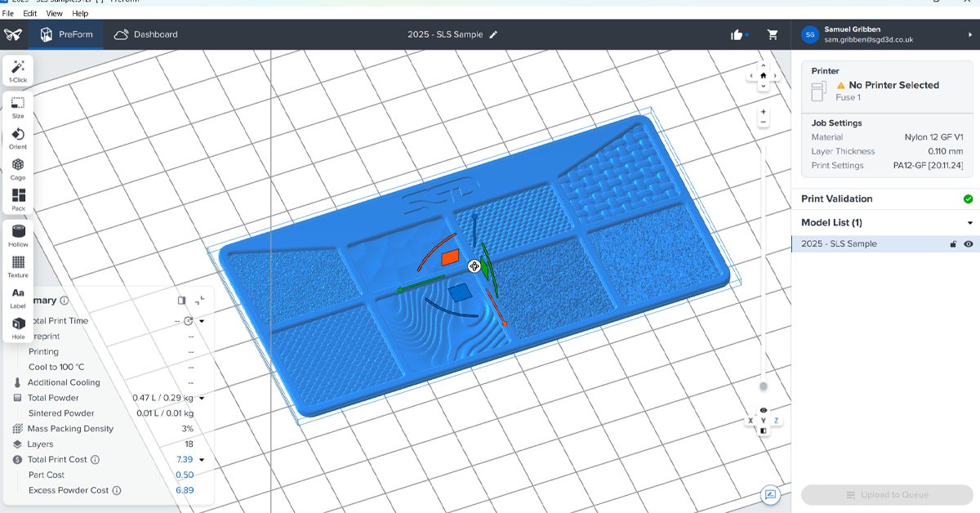The height and width of the screenshot is (513, 980).
Task: Click the layer slice slider handle
Action: (763, 386)
